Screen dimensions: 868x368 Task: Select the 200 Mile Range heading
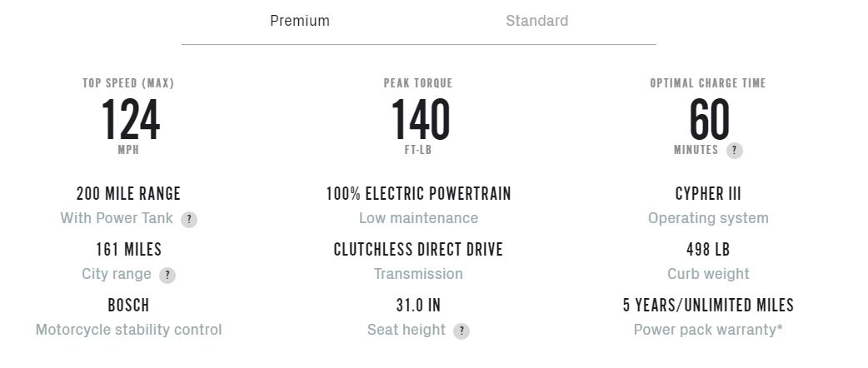(x=128, y=194)
